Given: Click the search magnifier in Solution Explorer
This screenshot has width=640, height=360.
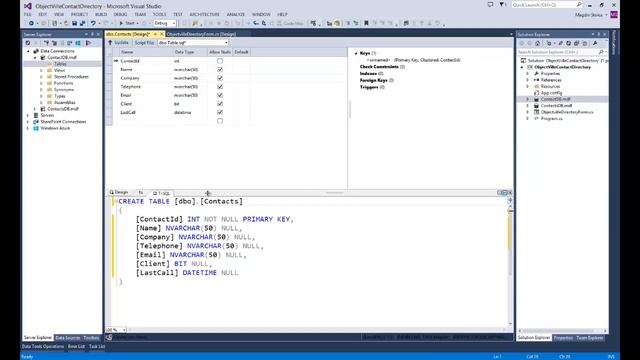Looking at the screenshot, I should (x=601, y=52).
